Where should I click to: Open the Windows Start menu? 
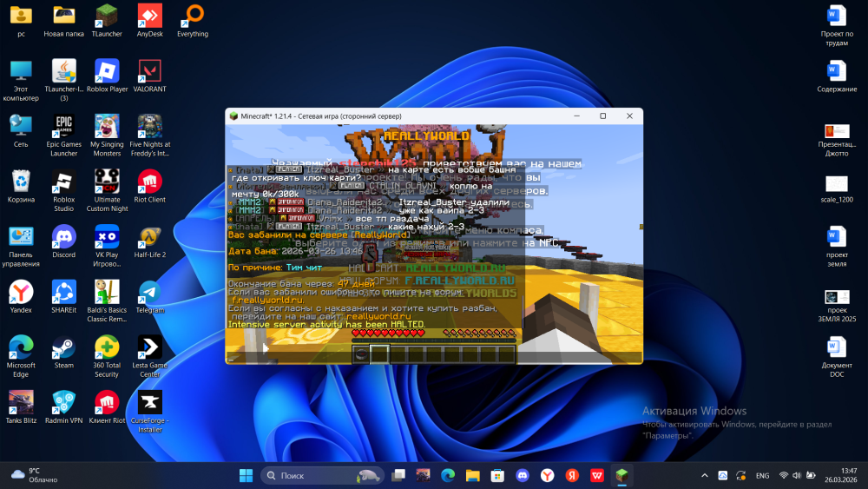pyautogui.click(x=246, y=475)
